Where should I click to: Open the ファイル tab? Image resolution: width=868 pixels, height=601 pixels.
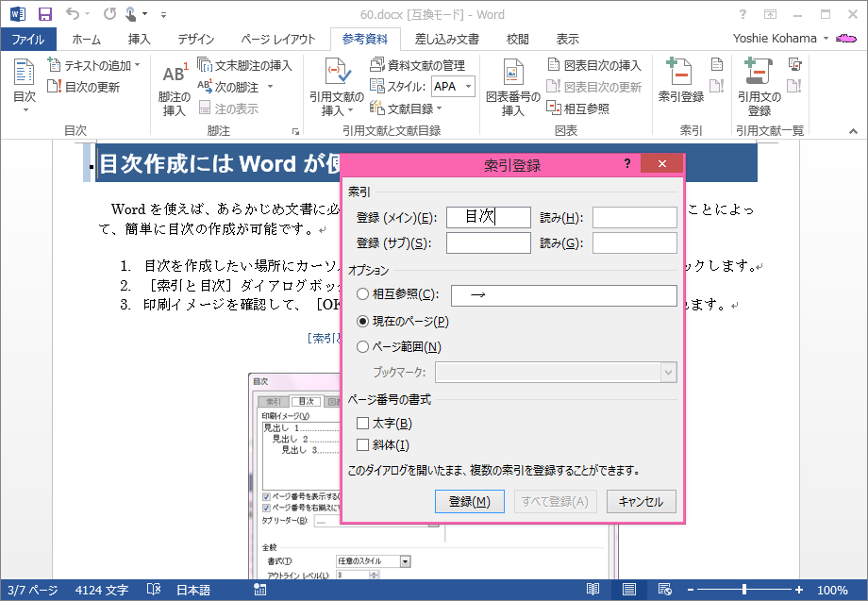pyautogui.click(x=28, y=40)
